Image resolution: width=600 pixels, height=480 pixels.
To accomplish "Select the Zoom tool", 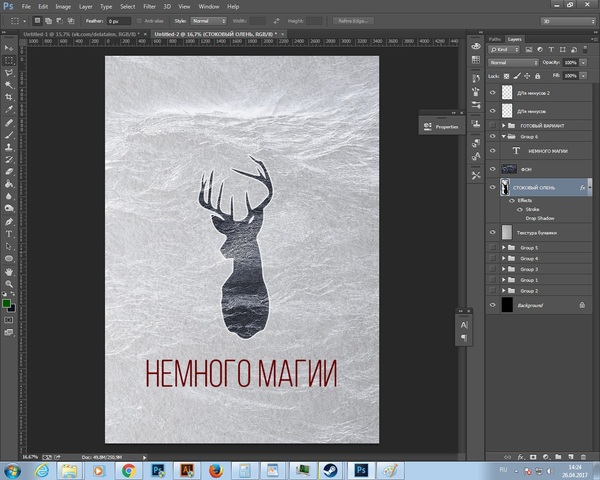I will [x=9, y=283].
